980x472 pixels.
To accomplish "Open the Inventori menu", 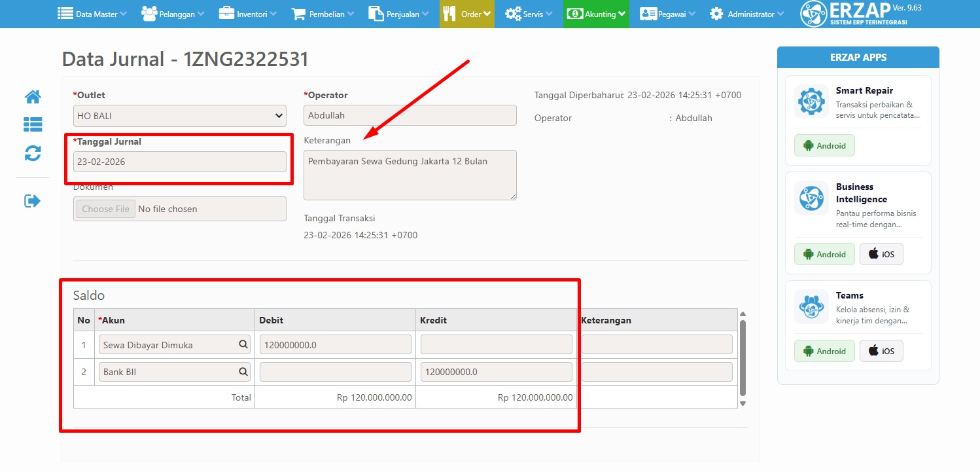I will tap(247, 14).
